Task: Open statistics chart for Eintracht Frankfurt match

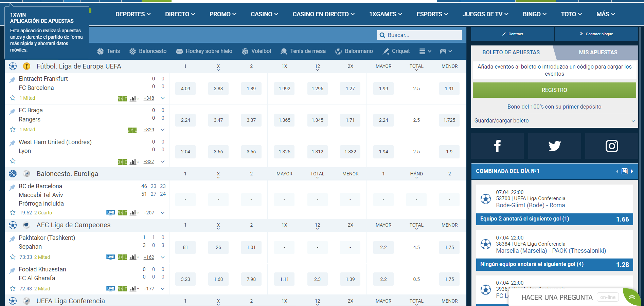Action: 135,98
